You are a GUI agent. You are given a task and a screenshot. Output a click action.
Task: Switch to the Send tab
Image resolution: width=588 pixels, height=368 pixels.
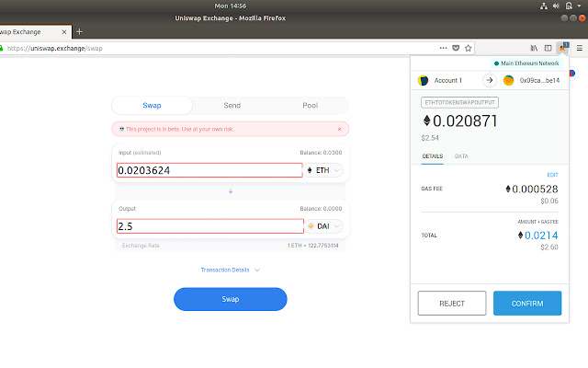coord(232,106)
